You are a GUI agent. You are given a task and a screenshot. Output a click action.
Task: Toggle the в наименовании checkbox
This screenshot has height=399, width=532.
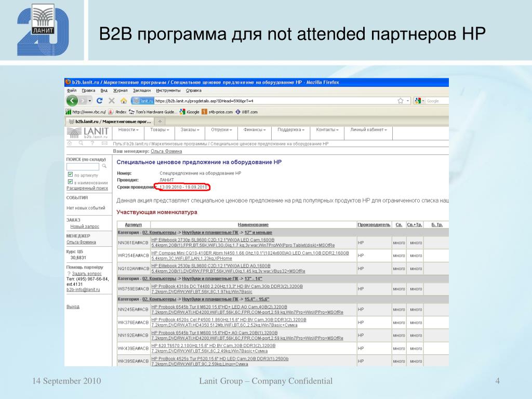(x=70, y=182)
